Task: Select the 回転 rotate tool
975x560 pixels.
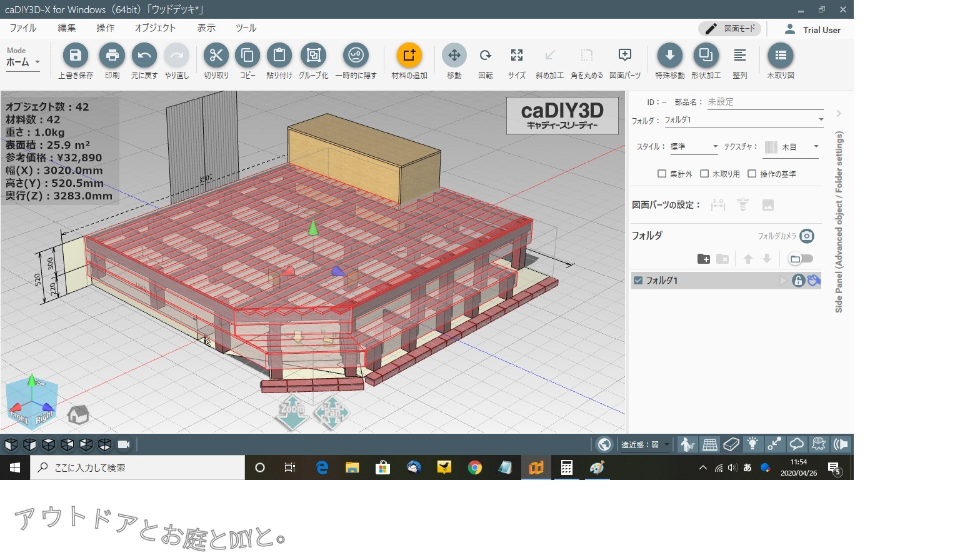Action: [x=485, y=56]
